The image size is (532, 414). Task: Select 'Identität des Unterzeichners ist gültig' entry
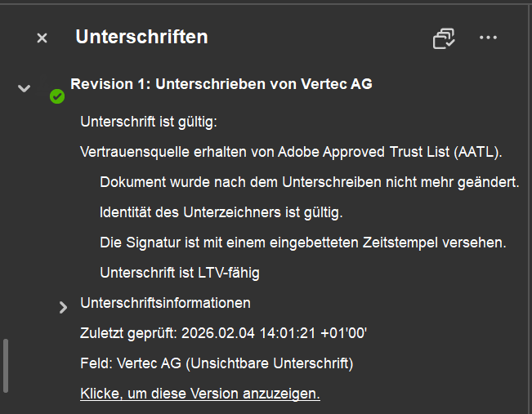[x=221, y=212]
